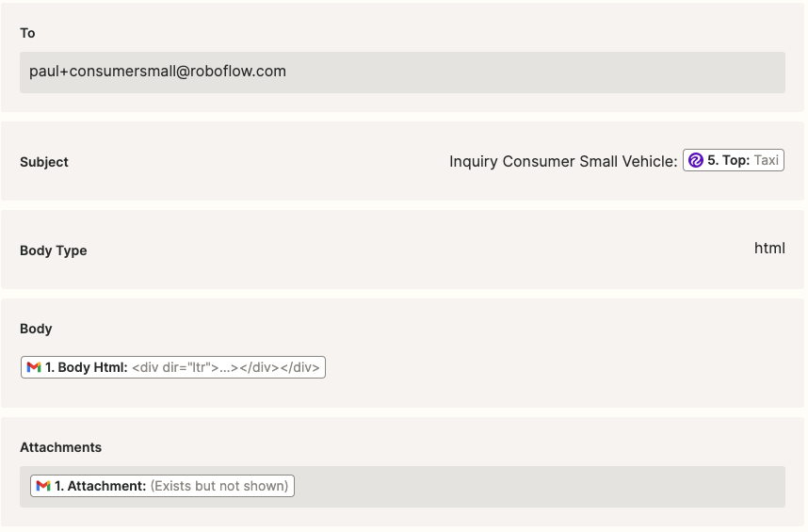This screenshot has height=532, width=808.
Task: Click the Gmail icon in Attachment pill
Action: coord(43,486)
